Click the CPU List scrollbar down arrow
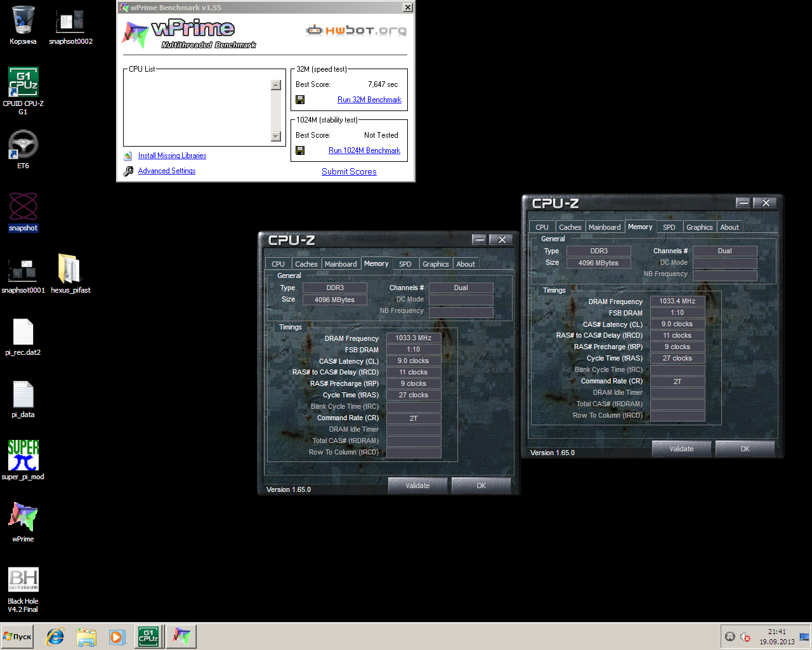812x650 pixels. [275, 136]
